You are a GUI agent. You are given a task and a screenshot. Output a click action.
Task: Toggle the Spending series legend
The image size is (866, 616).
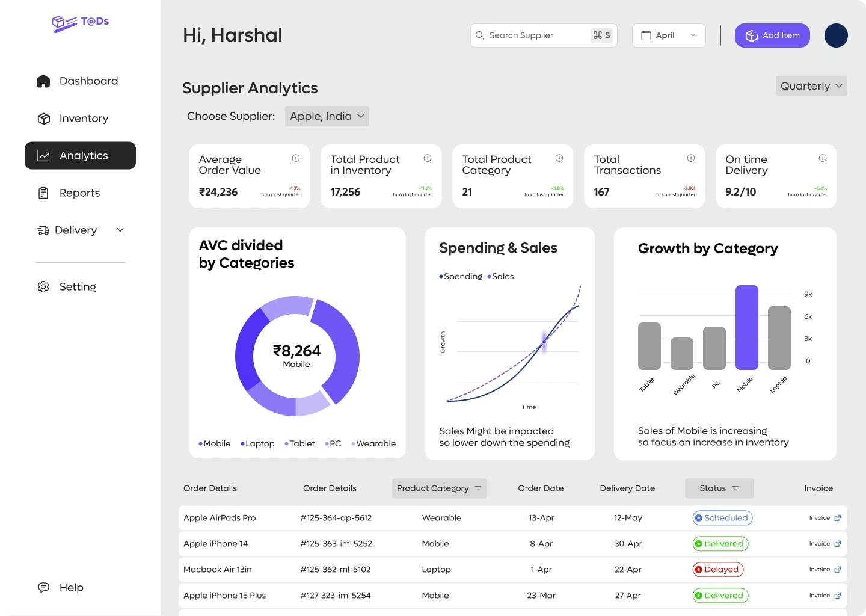(x=461, y=277)
